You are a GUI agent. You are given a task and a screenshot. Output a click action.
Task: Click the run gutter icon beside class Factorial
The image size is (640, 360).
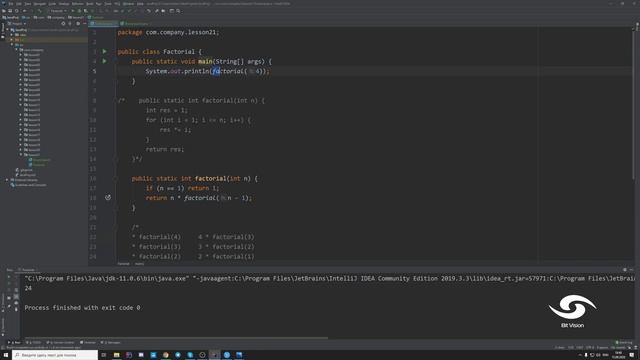pyautogui.click(x=104, y=51)
